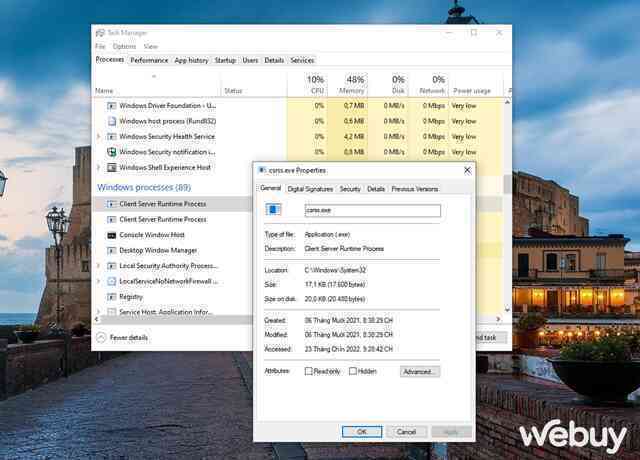The height and width of the screenshot is (460, 640).
Task: Sort by the Status column header
Action: click(x=254, y=86)
